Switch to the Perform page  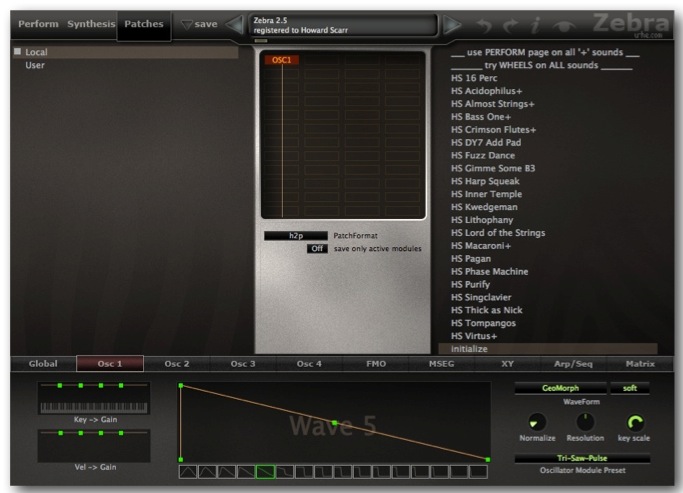coord(38,24)
